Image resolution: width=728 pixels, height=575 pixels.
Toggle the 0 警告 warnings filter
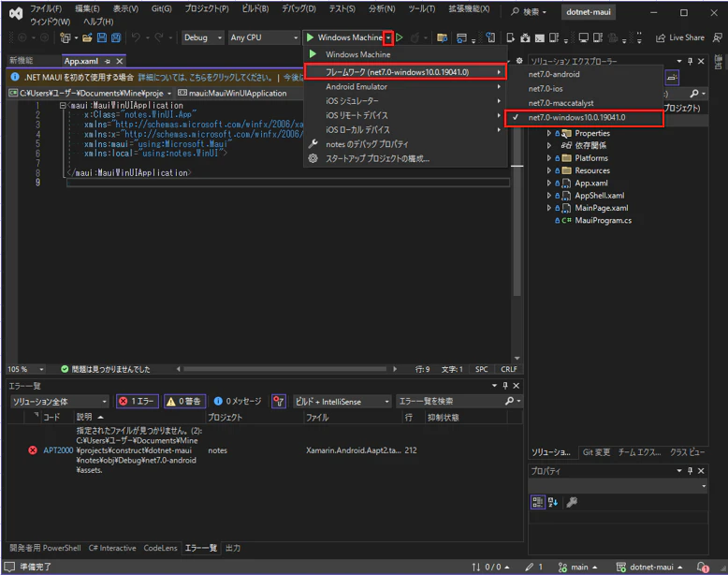[184, 401]
